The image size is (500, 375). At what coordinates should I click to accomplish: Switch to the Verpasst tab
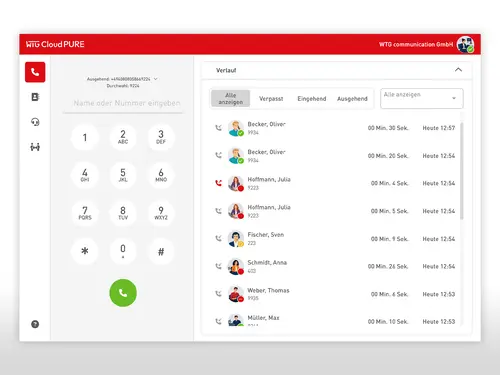(x=271, y=99)
